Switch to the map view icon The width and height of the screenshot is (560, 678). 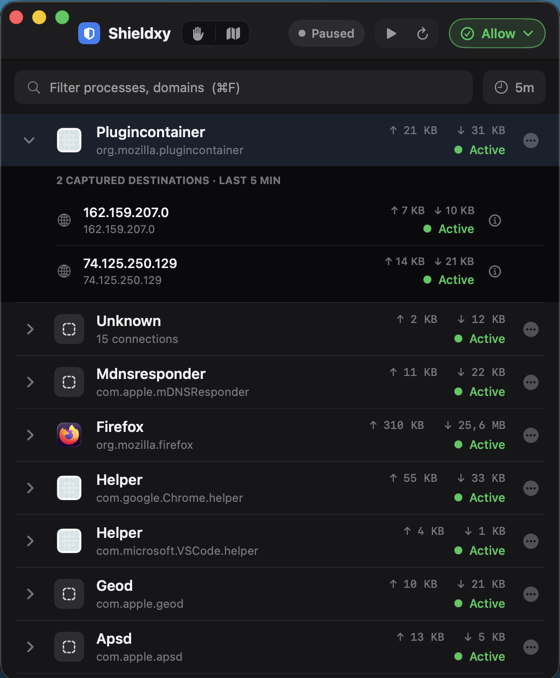(x=233, y=33)
